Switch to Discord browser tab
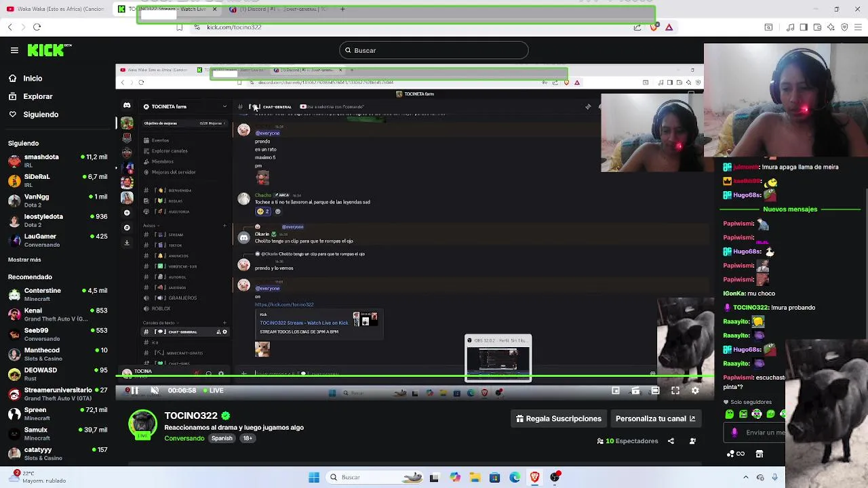 click(279, 9)
